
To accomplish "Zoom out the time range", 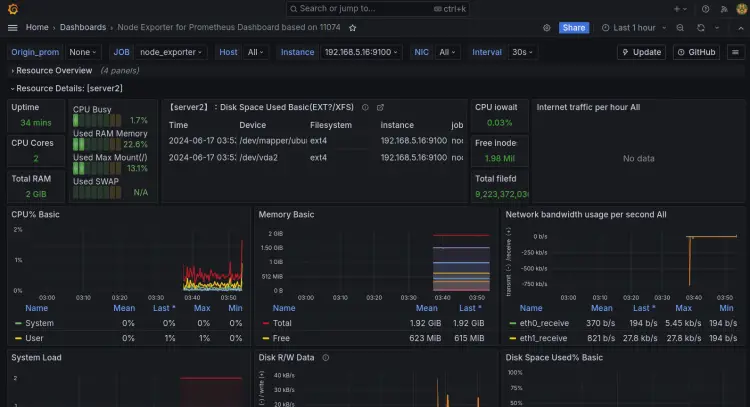I will (680, 28).
